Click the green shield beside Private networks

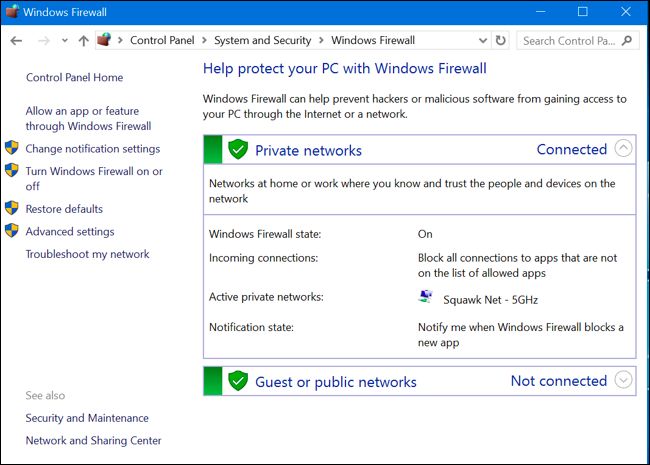point(238,149)
